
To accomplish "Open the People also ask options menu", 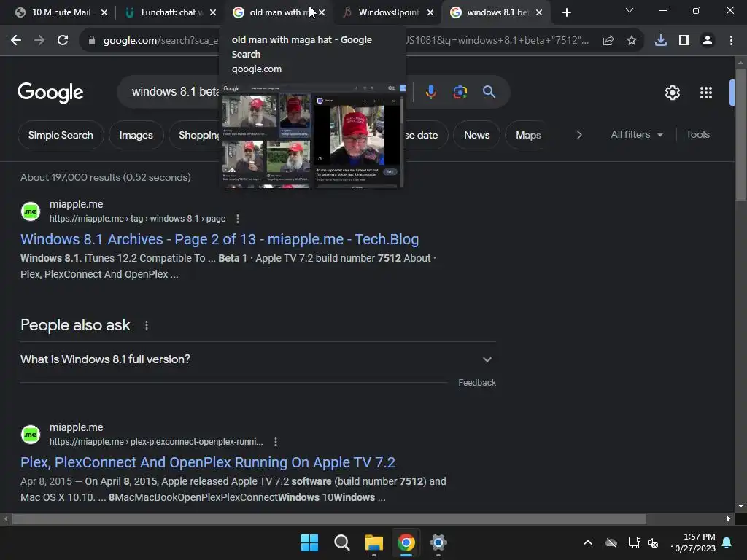I will [146, 325].
